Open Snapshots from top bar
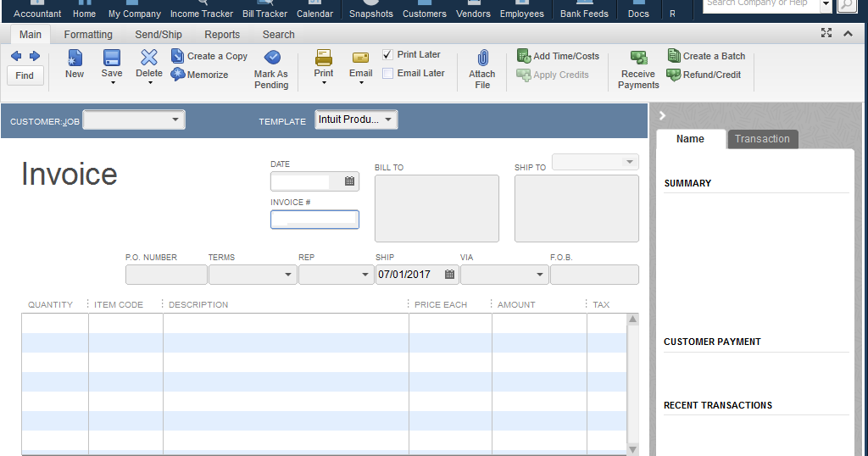 [371, 9]
